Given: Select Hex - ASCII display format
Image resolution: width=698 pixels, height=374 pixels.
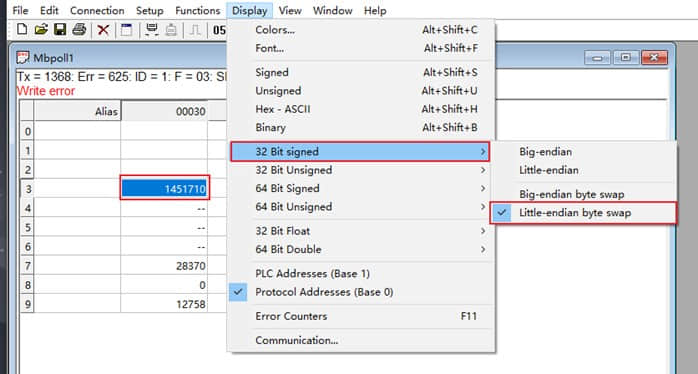Looking at the screenshot, I should pyautogui.click(x=361, y=109).
